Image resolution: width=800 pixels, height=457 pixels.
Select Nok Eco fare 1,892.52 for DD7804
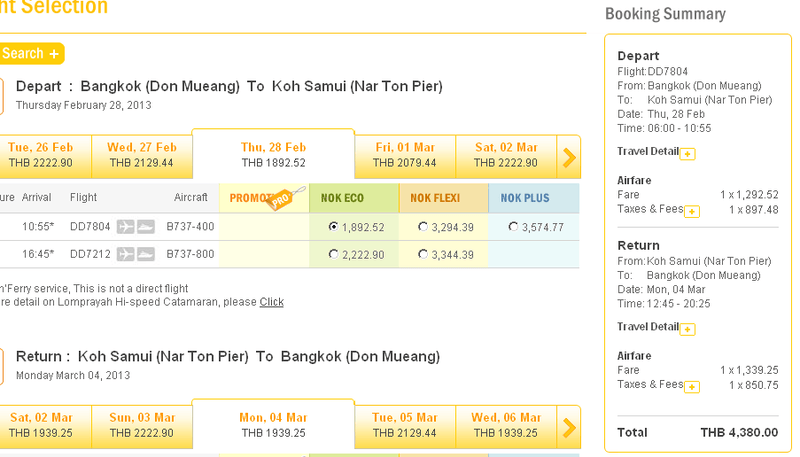(333, 227)
